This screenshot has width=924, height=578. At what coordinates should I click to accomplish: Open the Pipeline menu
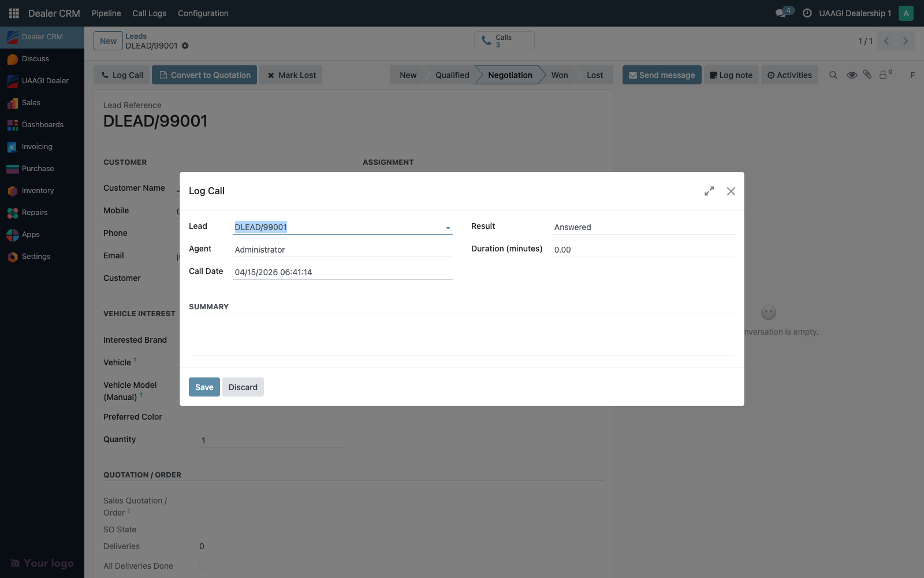point(106,13)
